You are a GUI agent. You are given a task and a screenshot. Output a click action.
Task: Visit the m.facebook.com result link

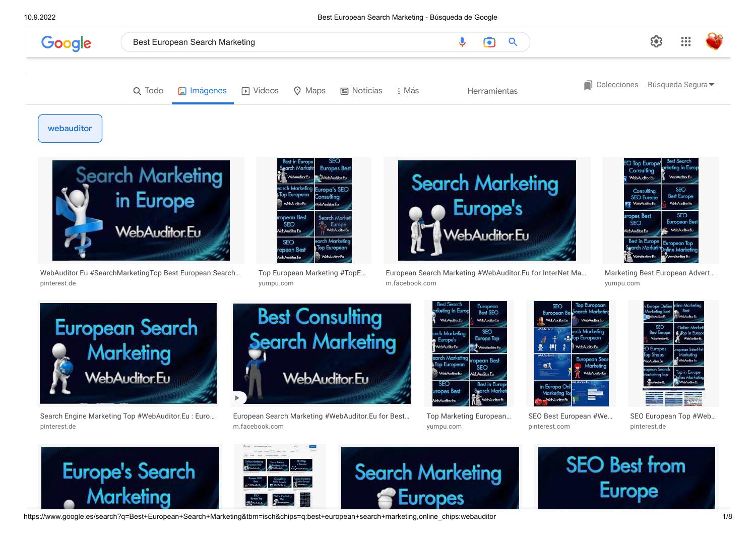coord(411,283)
